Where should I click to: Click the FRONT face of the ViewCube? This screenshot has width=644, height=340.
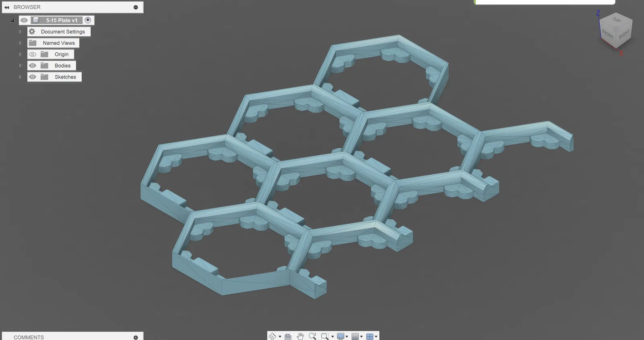coord(608,35)
